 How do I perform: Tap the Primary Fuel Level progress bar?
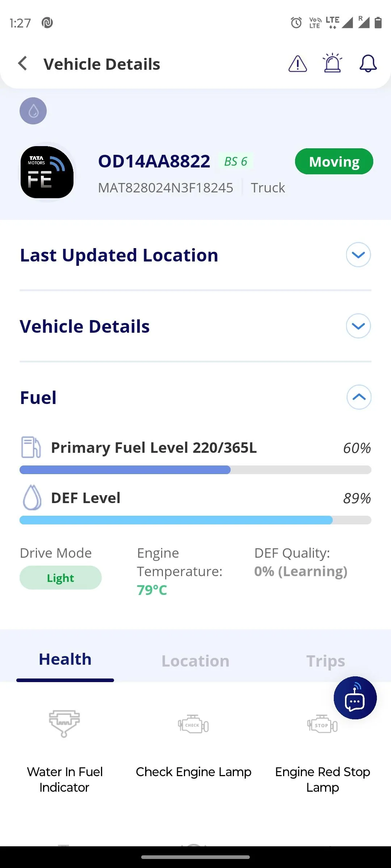pos(195,470)
